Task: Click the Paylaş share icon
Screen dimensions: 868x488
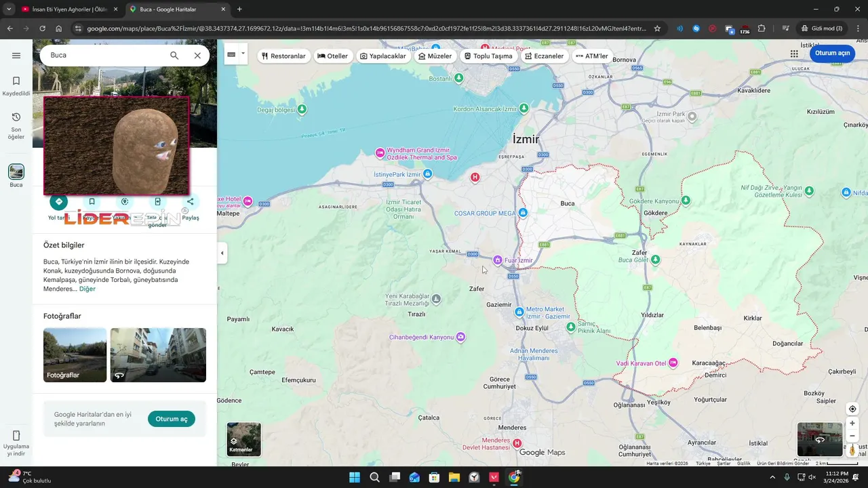Action: point(191,201)
